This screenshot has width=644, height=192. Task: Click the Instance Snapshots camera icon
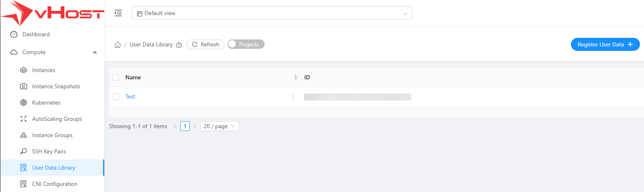point(24,86)
